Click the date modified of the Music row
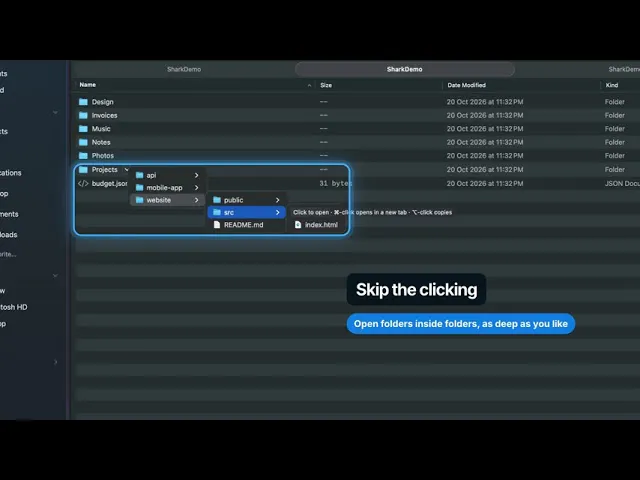This screenshot has width=640, height=480. click(x=485, y=129)
